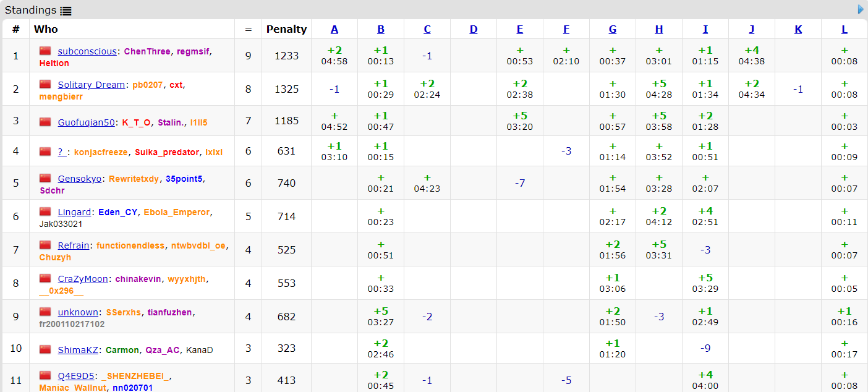Visit konjacfreeze's user profile
Viewport: 868px width, 392px height.
point(101,152)
